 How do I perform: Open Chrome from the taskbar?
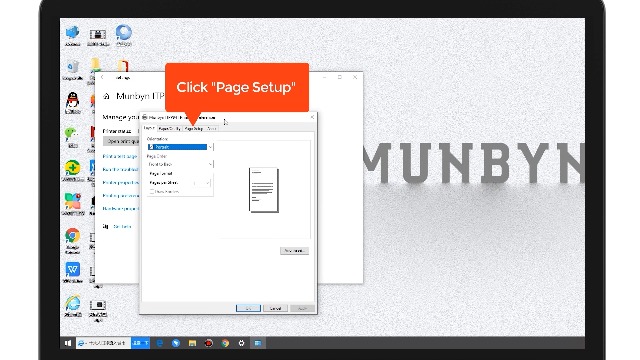pyautogui.click(x=225, y=343)
